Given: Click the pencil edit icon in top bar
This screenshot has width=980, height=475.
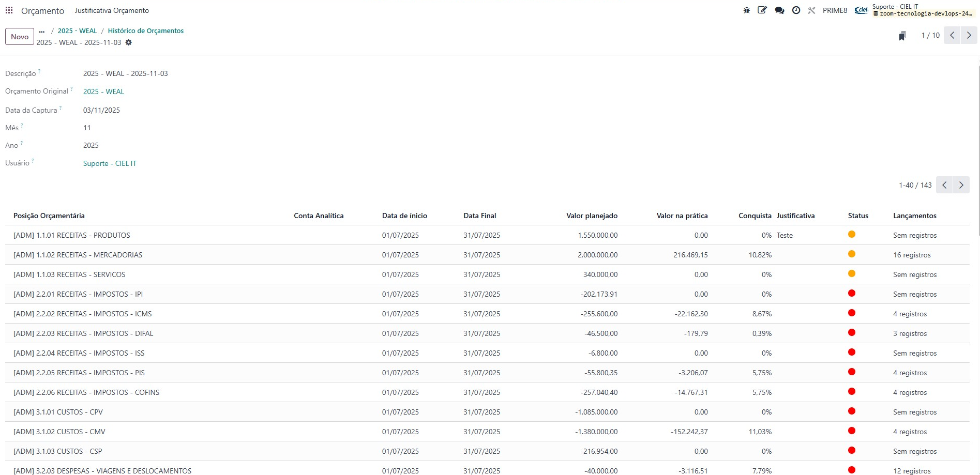Looking at the screenshot, I should pos(762,10).
